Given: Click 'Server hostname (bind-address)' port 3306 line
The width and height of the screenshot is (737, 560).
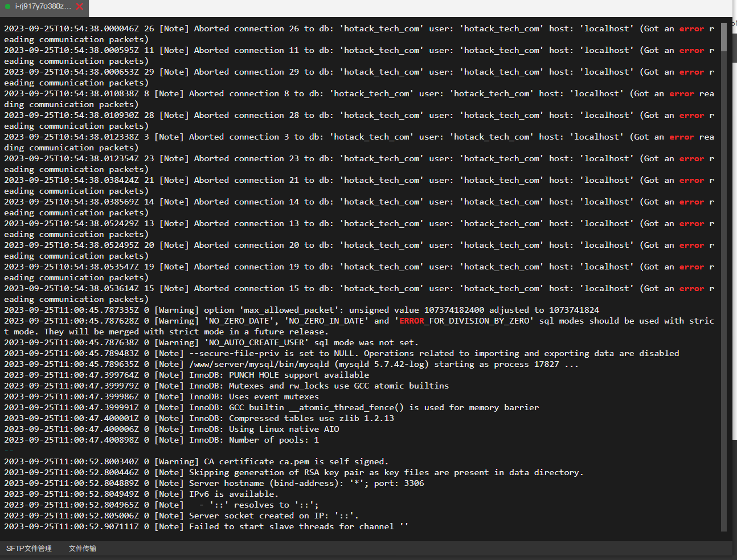Looking at the screenshot, I should pyautogui.click(x=214, y=483).
